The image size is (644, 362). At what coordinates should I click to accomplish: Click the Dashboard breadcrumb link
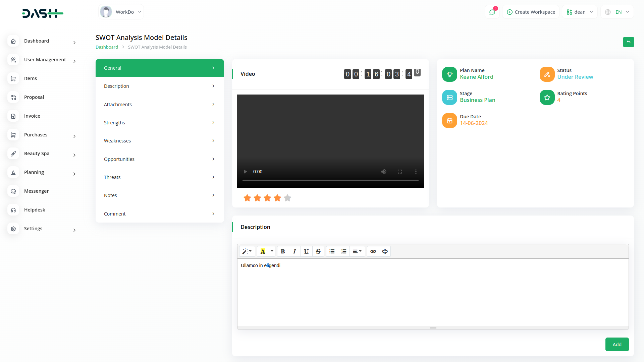pyautogui.click(x=107, y=47)
